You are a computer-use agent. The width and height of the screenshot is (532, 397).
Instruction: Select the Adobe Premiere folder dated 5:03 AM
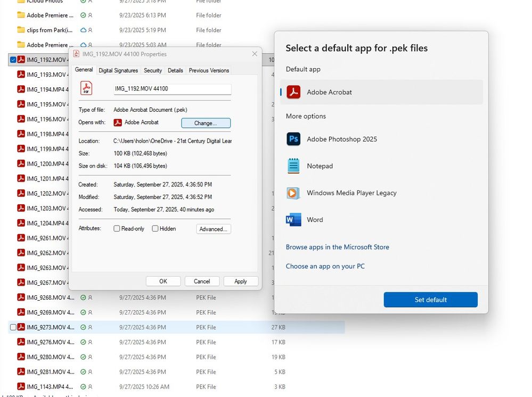coord(50,45)
